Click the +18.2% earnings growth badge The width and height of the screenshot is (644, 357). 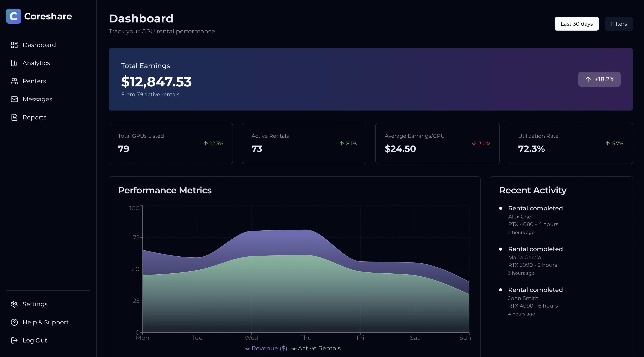coord(599,79)
